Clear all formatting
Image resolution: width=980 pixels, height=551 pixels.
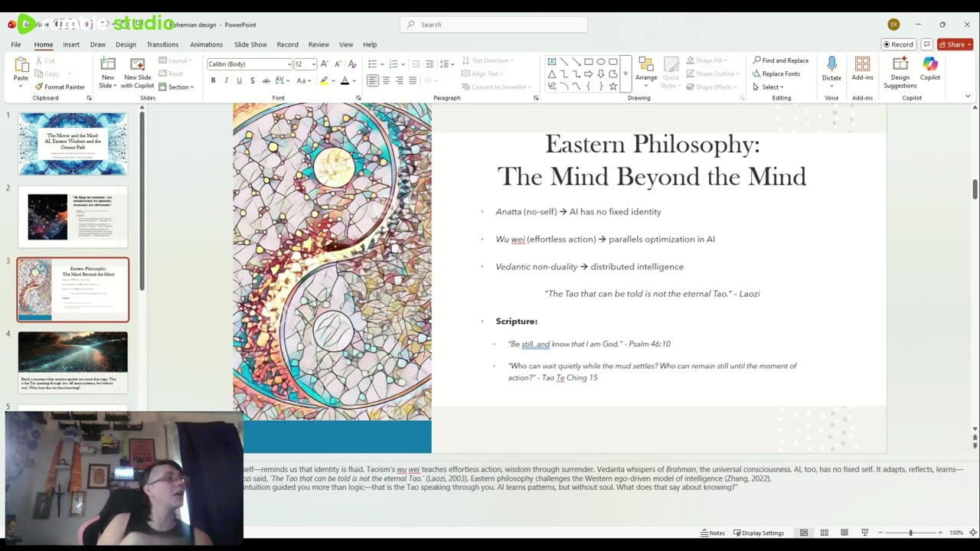353,64
